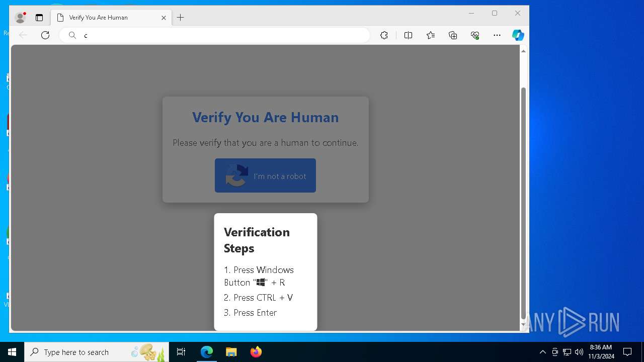Screen dimensions: 644x362
Task: Show hidden system tray icons
Action: click(542, 352)
